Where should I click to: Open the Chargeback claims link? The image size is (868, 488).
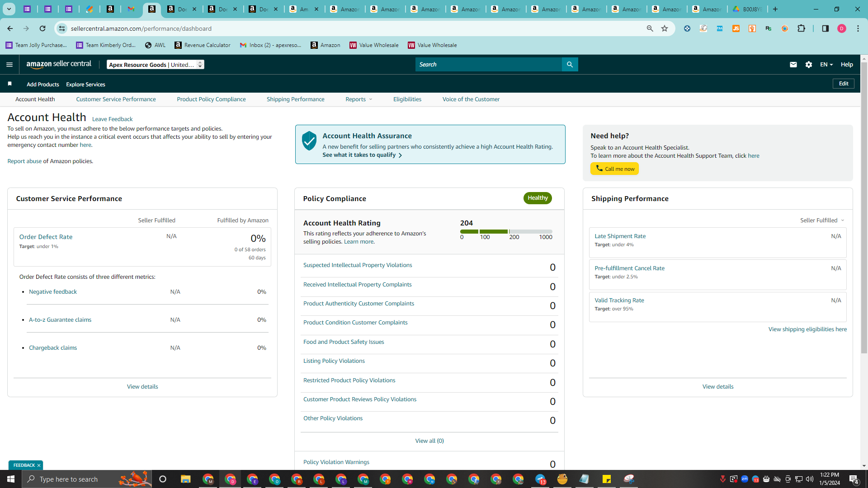pos(53,348)
